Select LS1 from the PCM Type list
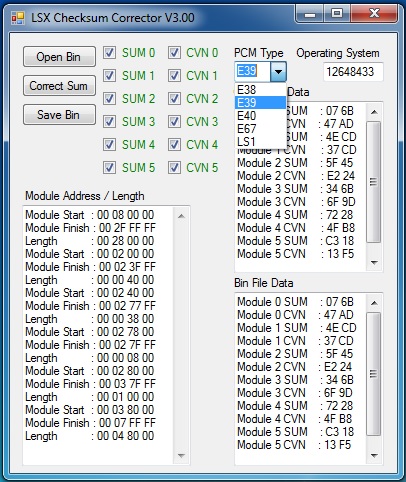 [260, 142]
